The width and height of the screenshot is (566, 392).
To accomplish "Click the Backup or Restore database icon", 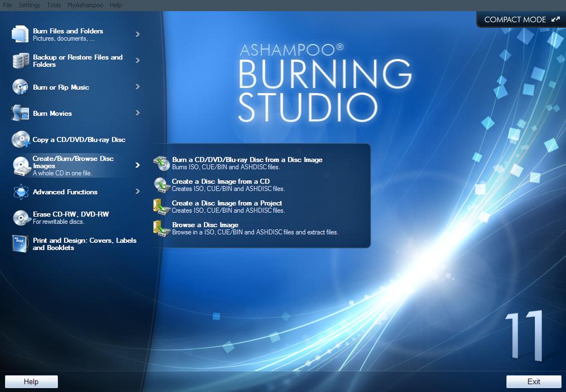I will 21,61.
